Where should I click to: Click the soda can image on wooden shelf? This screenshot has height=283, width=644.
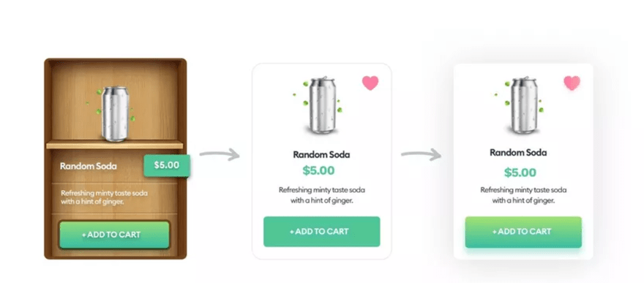[115, 113]
